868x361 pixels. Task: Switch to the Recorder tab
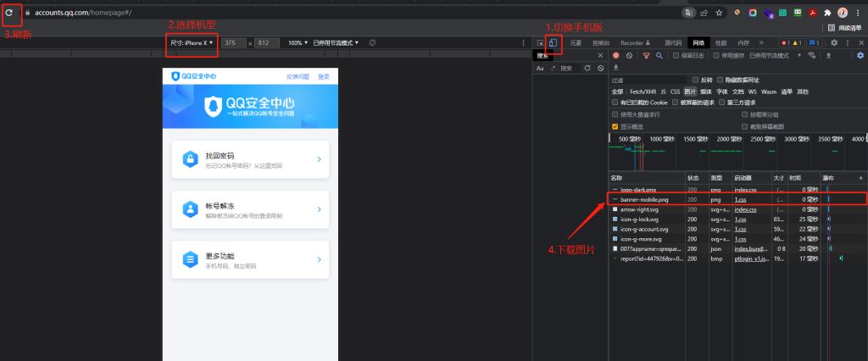(635, 42)
